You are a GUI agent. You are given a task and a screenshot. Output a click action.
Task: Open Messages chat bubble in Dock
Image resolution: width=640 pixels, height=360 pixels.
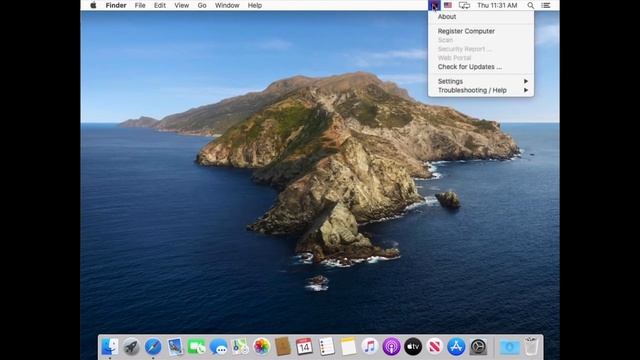click(218, 347)
